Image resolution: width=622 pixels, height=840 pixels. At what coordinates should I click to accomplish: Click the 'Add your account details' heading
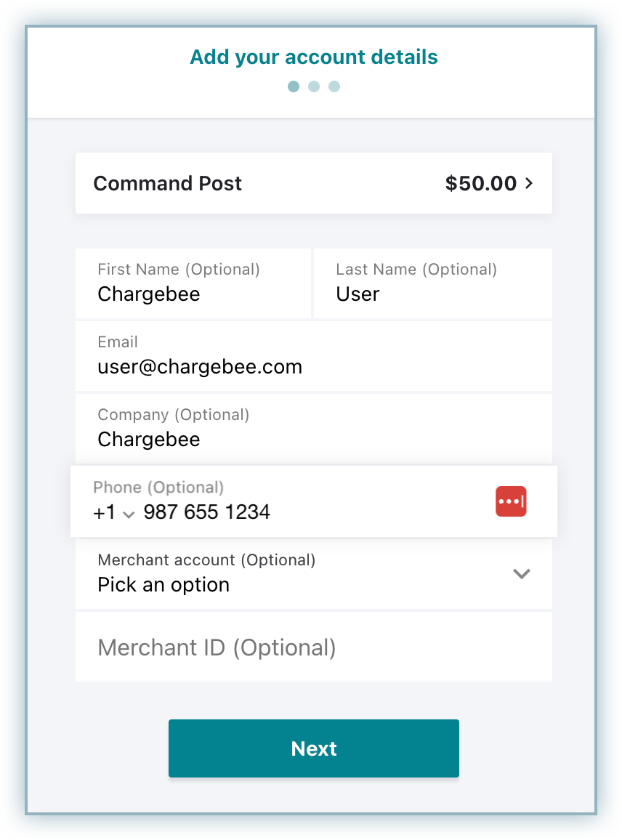[x=314, y=57]
